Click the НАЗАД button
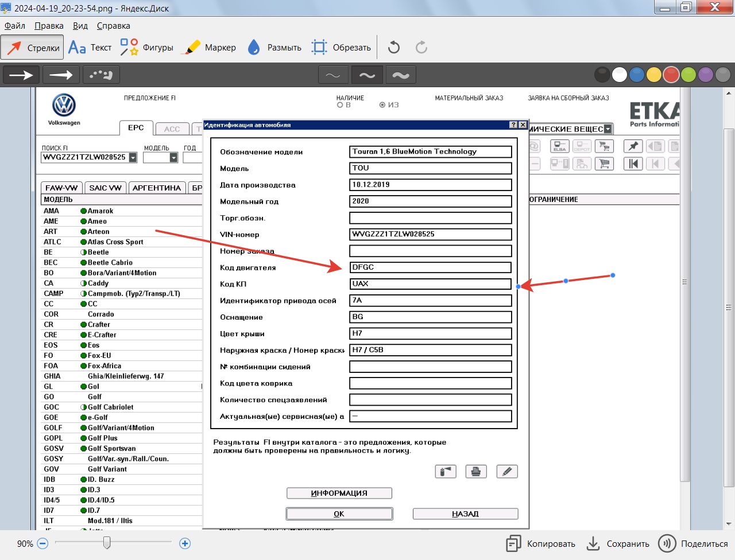This screenshot has width=735, height=560. [x=465, y=514]
